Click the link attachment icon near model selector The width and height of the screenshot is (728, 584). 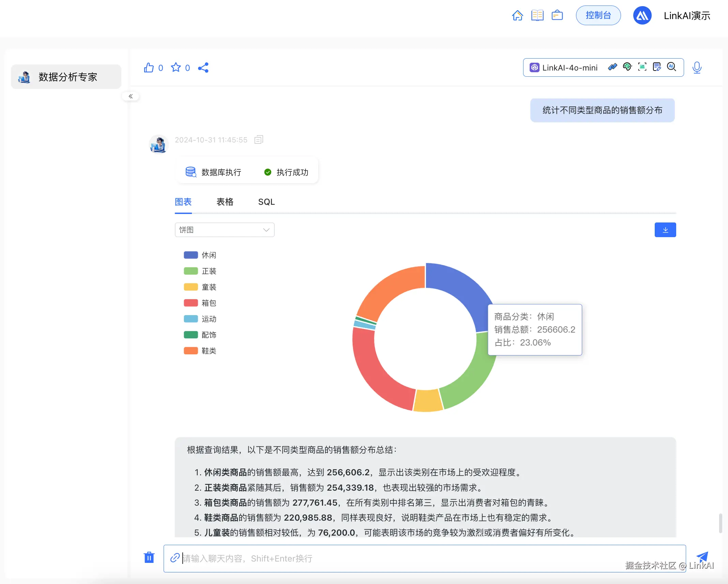[612, 67]
